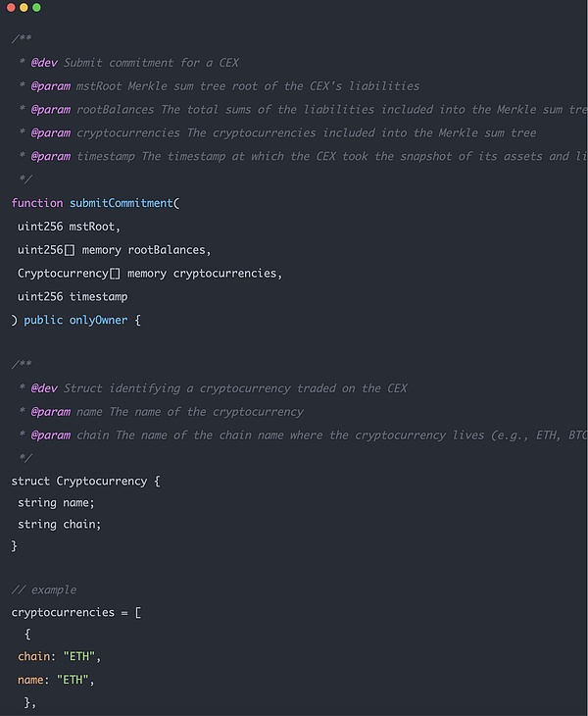The height and width of the screenshot is (716, 588).
Task: Click the 'uint256 timestamp' parameter line
Action: [x=73, y=296]
